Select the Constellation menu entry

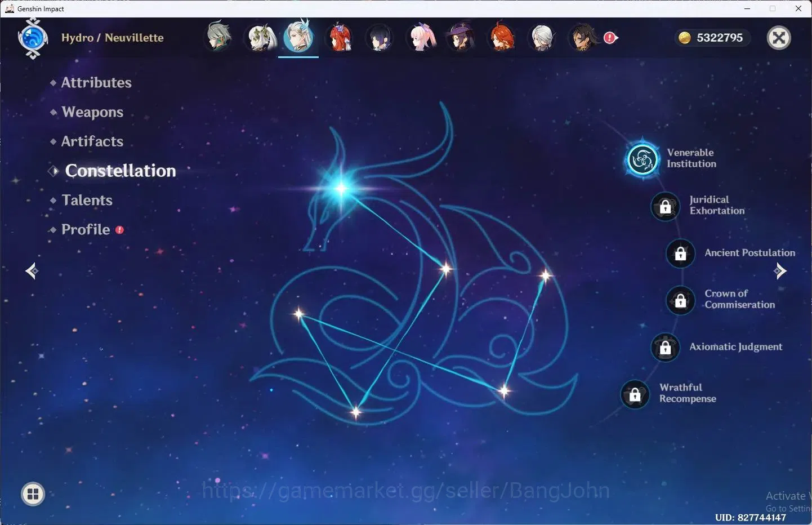tap(121, 171)
